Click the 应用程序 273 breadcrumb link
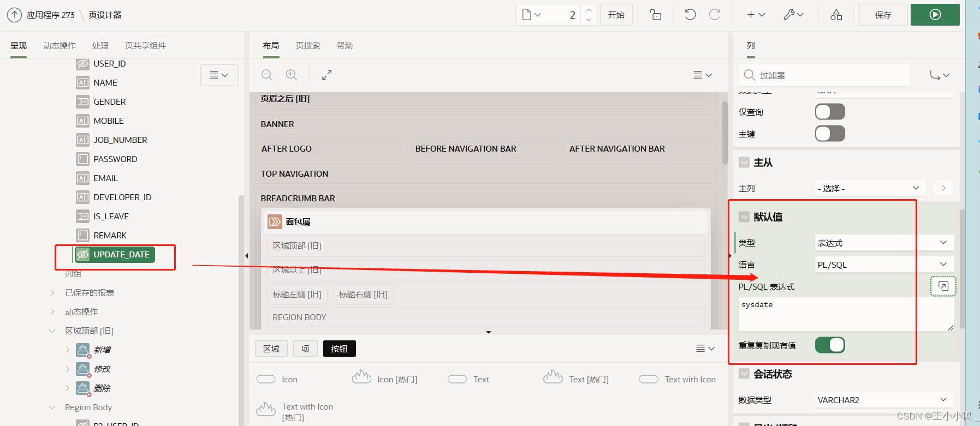The image size is (980, 426). click(50, 15)
